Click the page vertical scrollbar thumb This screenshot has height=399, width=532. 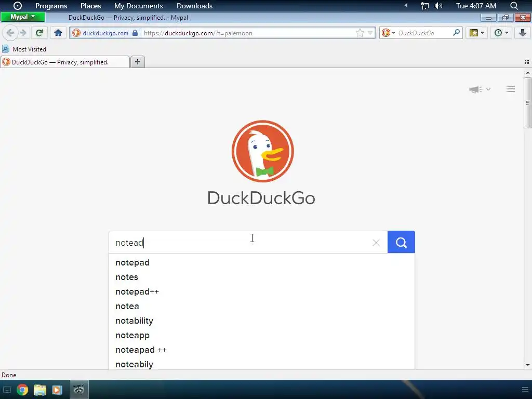[527, 102]
